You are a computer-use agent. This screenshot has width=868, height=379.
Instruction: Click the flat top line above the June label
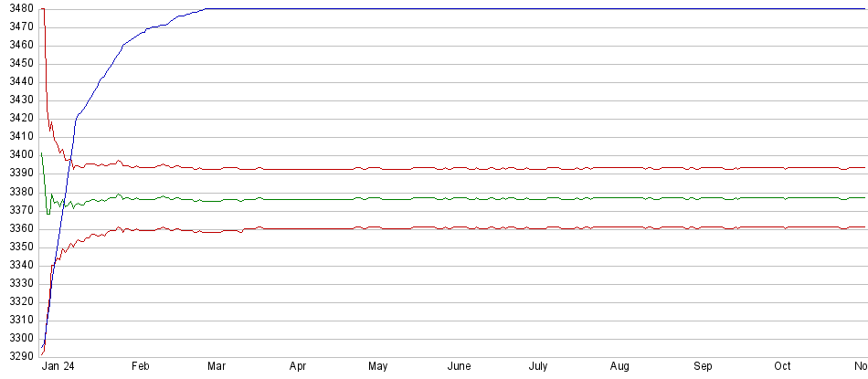(x=460, y=9)
